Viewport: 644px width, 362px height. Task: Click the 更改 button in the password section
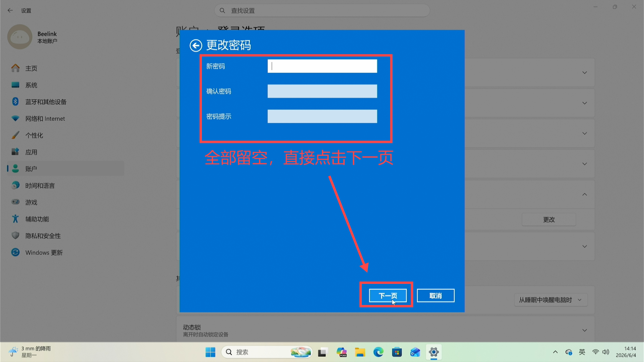click(549, 219)
